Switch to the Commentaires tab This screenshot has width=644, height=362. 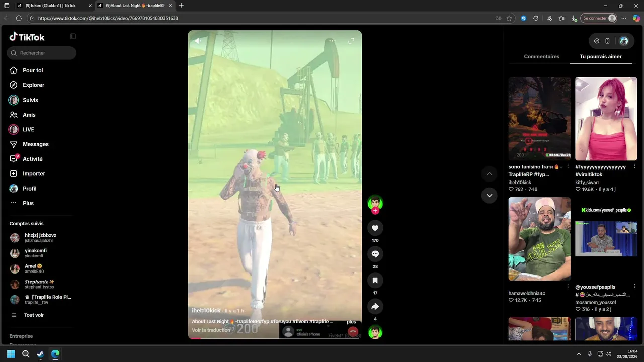point(541,57)
